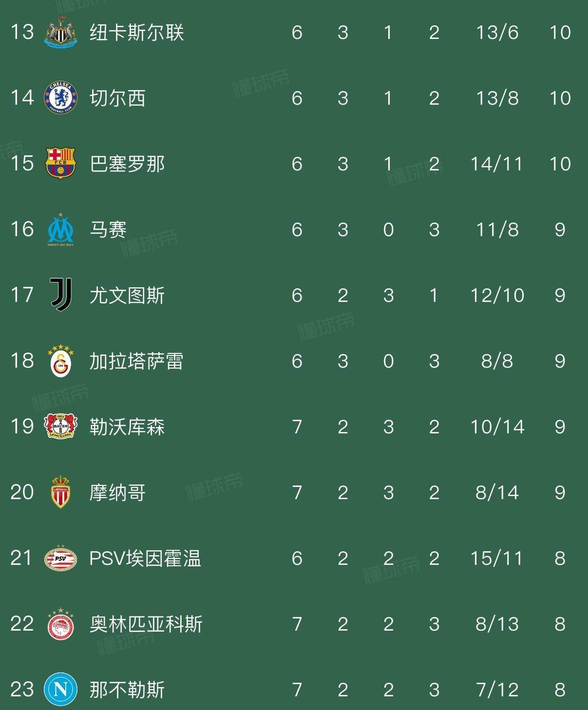The image size is (588, 710).
Task: Tap the Napoli club logo
Action: [61, 689]
